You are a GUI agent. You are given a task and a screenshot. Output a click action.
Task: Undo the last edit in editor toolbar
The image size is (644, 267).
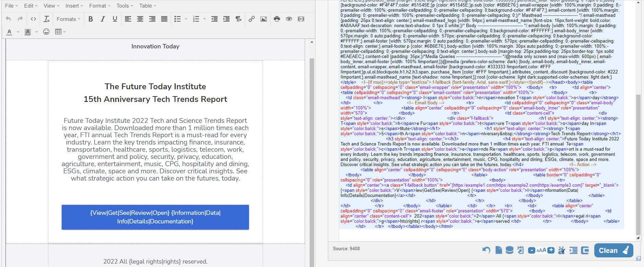tap(9, 19)
